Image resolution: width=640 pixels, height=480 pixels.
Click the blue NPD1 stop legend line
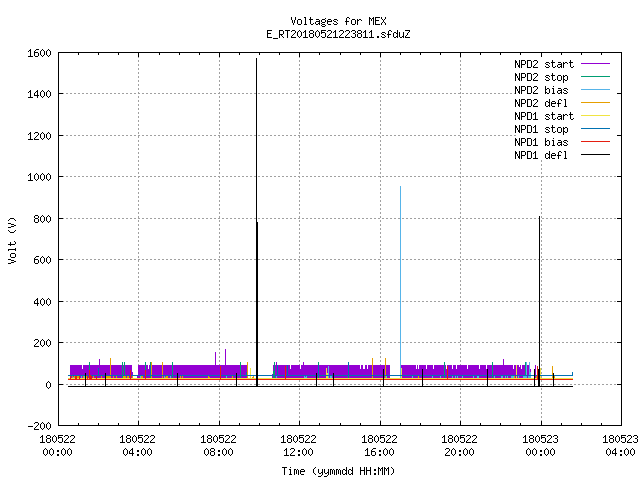tap(596, 129)
